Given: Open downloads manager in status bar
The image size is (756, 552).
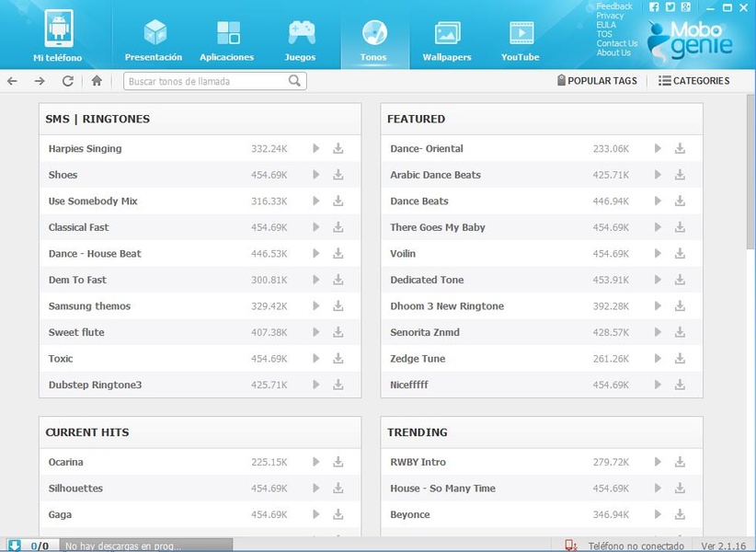Looking at the screenshot, I should pos(15,546).
